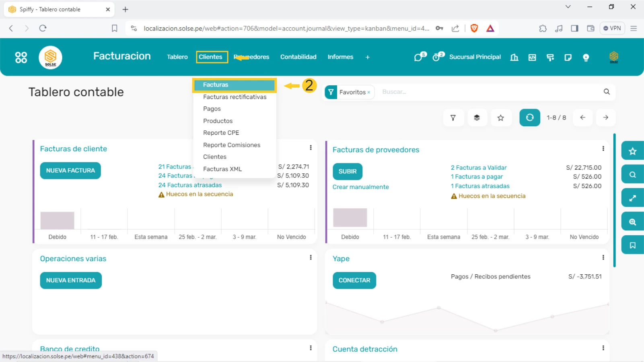Remove the Favoritos filter tag
Image resolution: width=644 pixels, height=362 pixels.
tap(368, 93)
